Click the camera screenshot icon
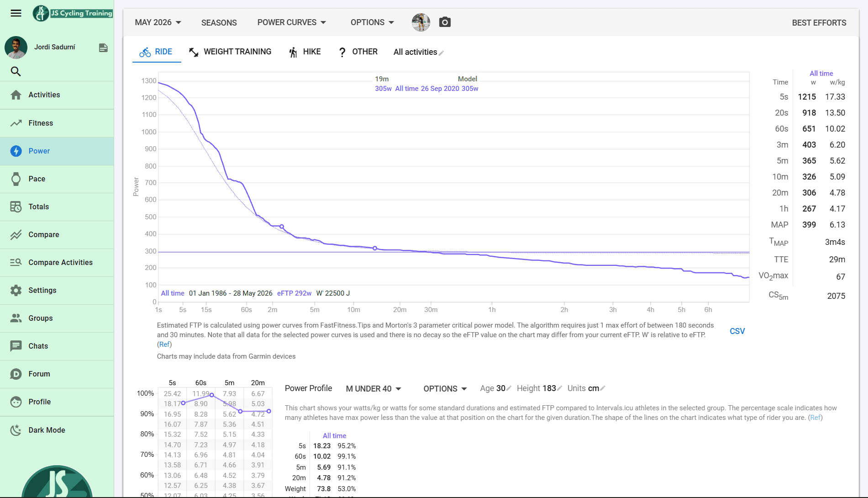868x498 pixels. pyautogui.click(x=445, y=22)
